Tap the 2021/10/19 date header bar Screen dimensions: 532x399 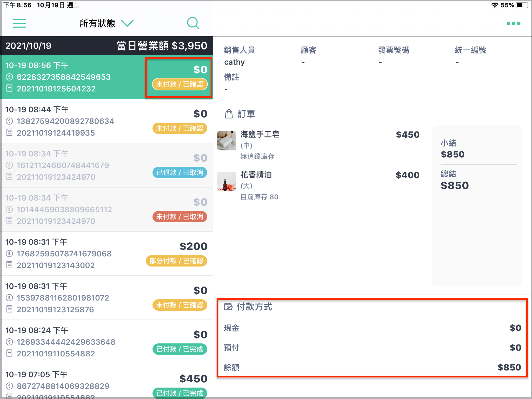click(107, 46)
